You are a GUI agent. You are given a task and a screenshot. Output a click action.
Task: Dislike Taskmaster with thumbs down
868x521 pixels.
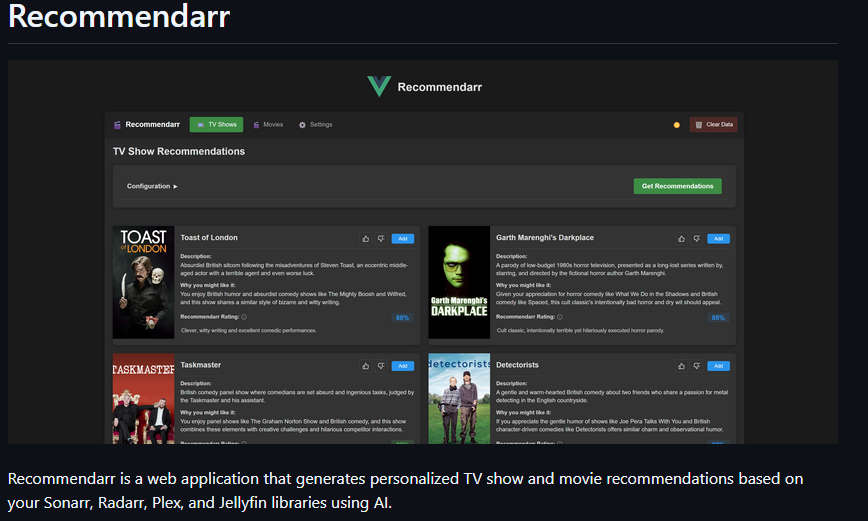click(381, 366)
